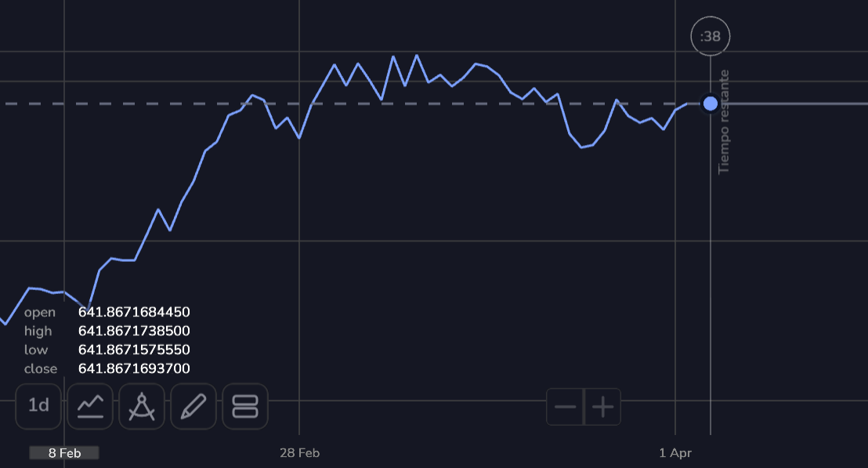
Task: Open the chart layout switcher icon
Action: coord(244,406)
